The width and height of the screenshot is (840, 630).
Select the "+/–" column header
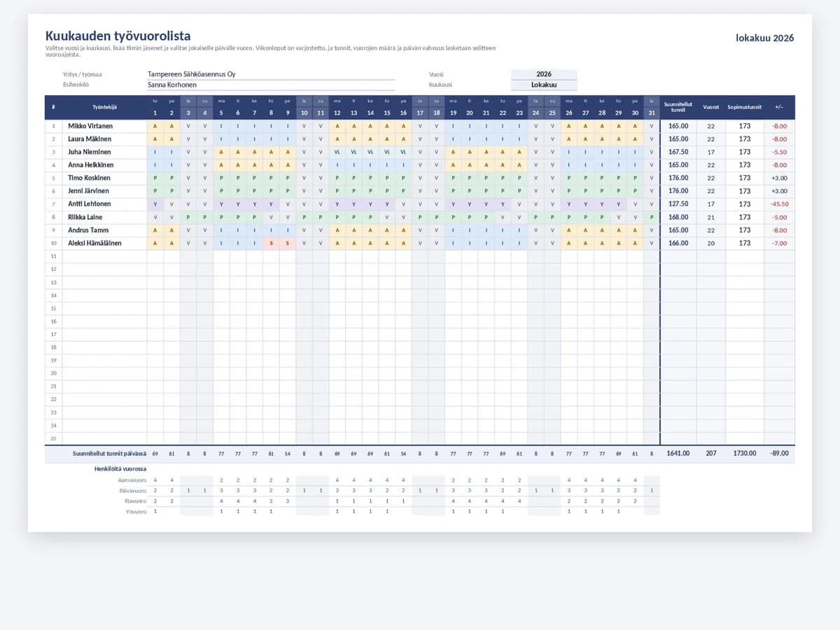click(779, 107)
